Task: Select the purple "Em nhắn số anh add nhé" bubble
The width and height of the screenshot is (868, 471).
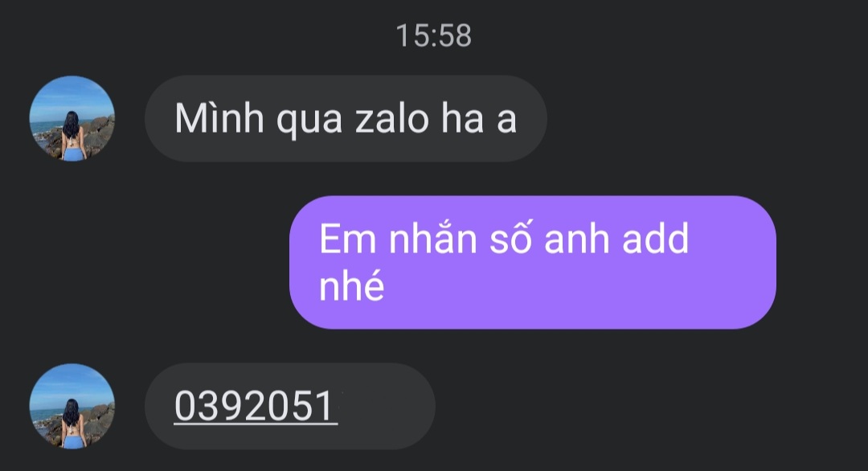Action: coord(533,262)
